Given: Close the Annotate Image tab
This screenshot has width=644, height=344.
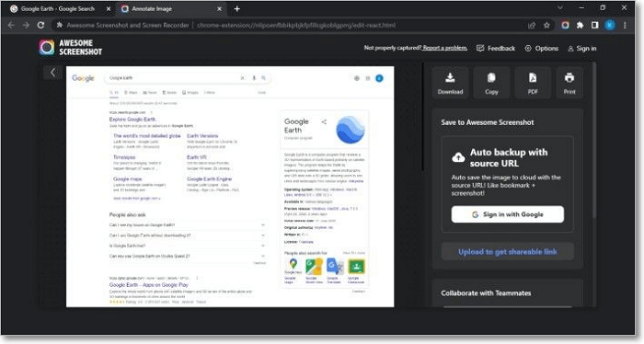Looking at the screenshot, I should [x=219, y=8].
